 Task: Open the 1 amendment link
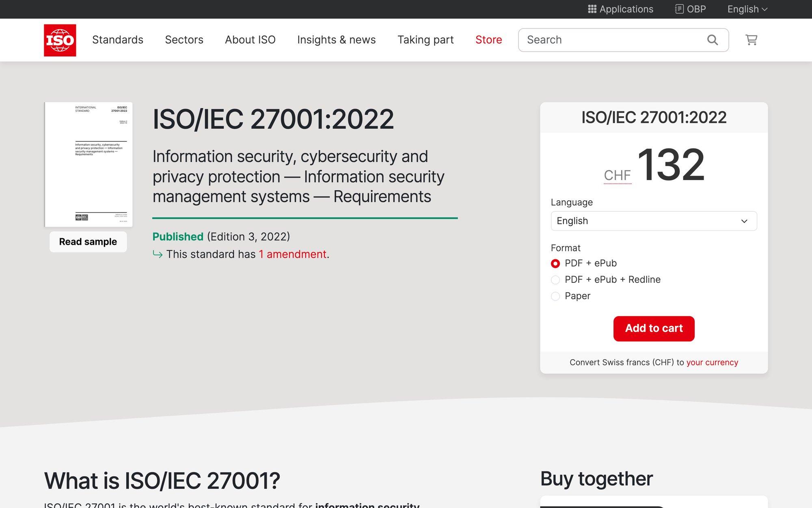click(292, 254)
